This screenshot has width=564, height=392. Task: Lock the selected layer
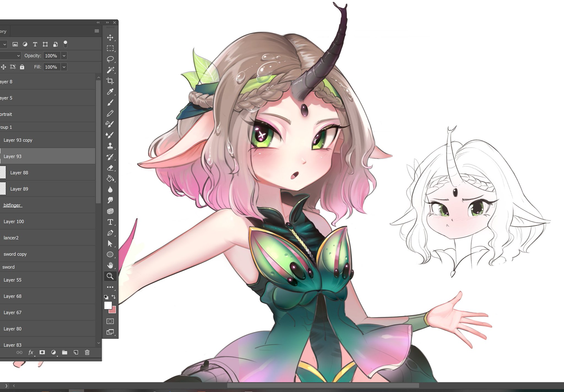click(x=22, y=67)
